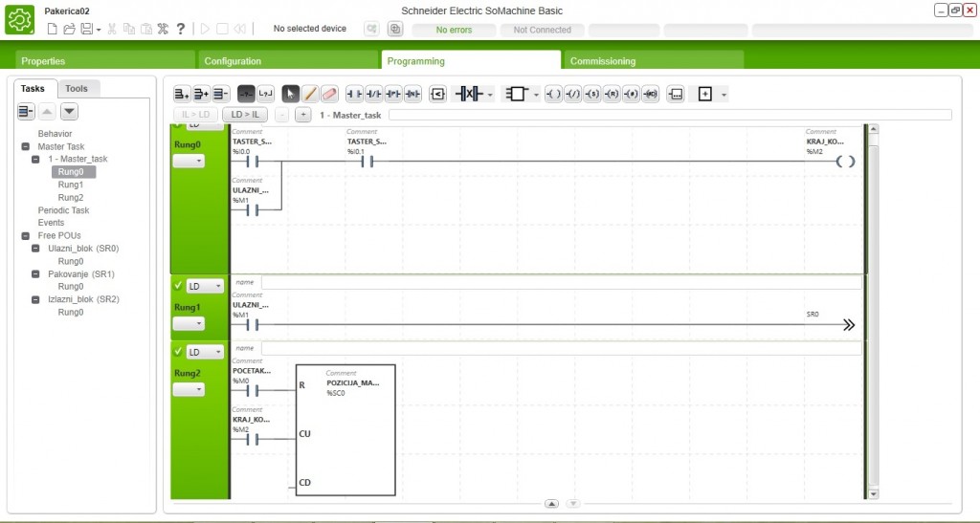
Task: Insert the comparison block element
Action: point(437,94)
